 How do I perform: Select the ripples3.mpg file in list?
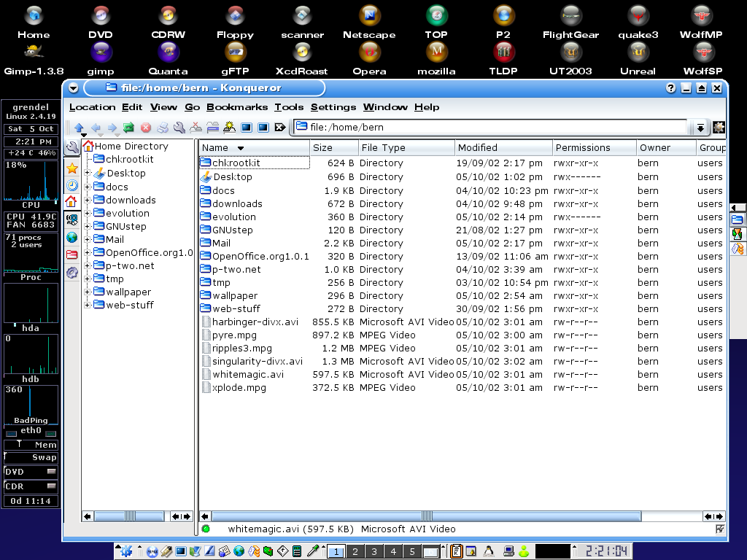pyautogui.click(x=241, y=349)
